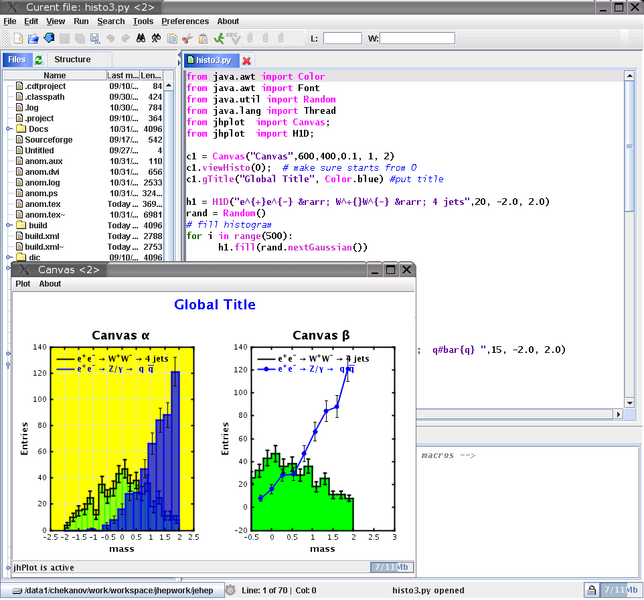644x600 pixels.
Task: Click the gear icon in the status bar
Action: (231, 591)
